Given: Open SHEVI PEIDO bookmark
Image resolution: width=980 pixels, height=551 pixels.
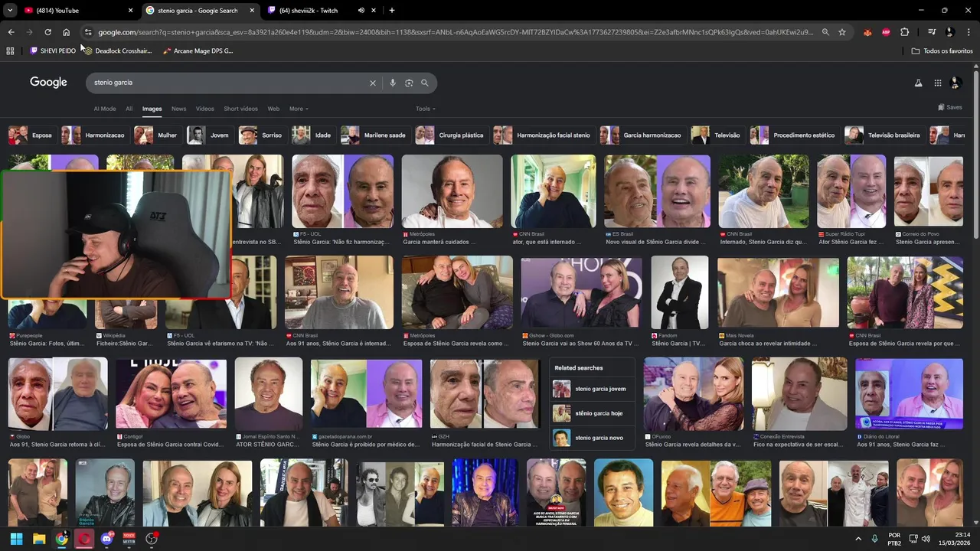Looking at the screenshot, I should click(x=53, y=51).
